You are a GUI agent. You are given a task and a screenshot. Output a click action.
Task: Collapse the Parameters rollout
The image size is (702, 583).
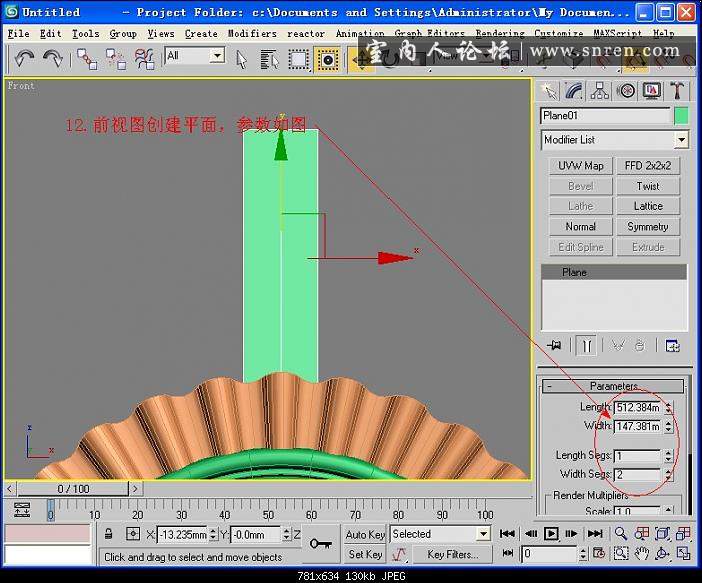pos(613,386)
